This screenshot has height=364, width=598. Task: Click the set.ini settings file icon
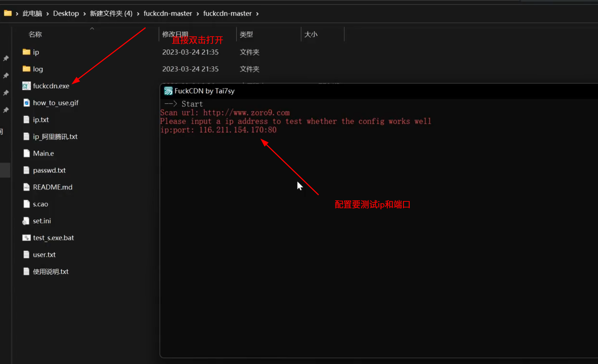[26, 221]
